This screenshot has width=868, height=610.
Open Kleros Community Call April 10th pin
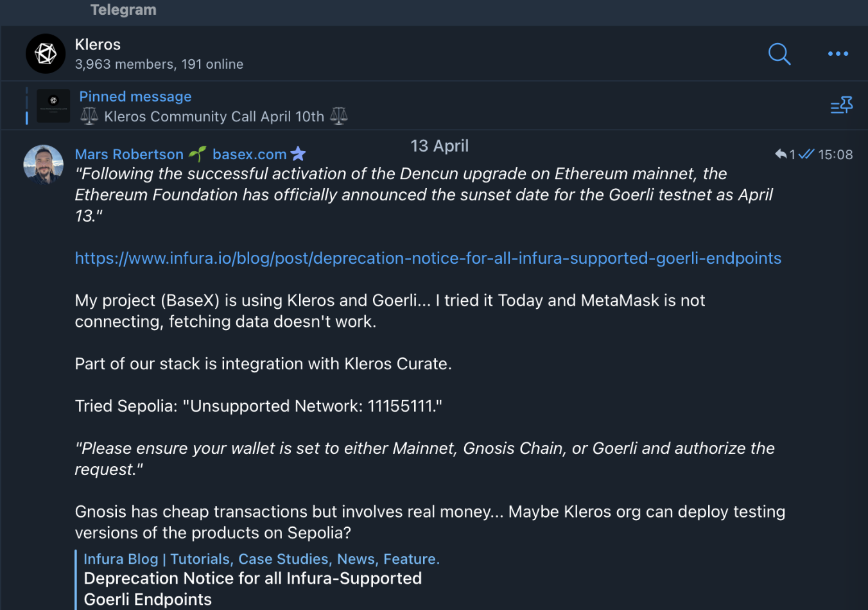214,117
